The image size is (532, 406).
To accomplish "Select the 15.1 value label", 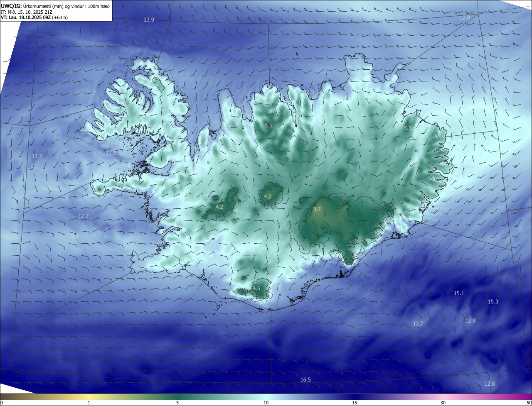I will (x=459, y=293).
